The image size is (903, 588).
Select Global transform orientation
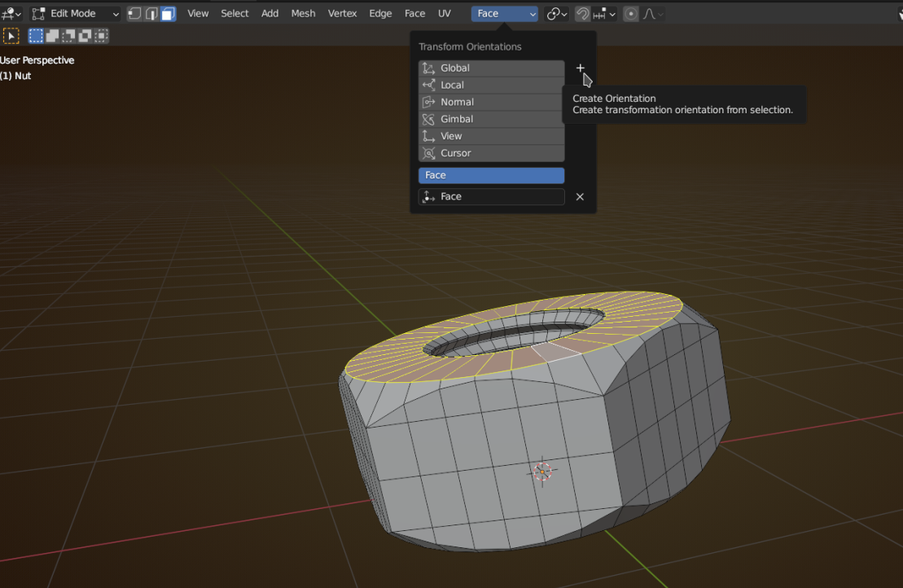491,68
